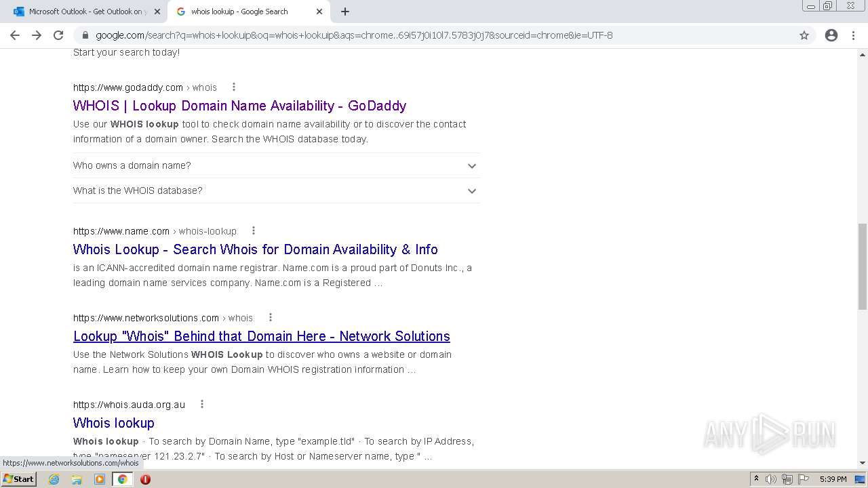Viewport: 868px width, 488px height.
Task: Bookmark this page with the star icon
Action: pos(804,35)
